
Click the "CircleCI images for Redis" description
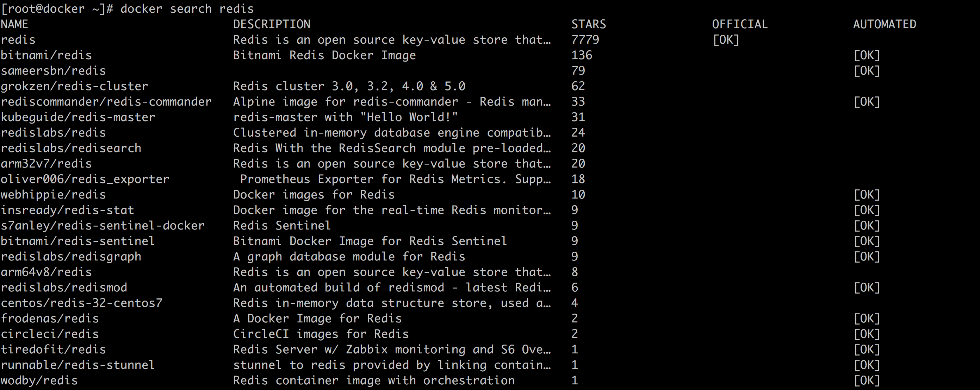(x=321, y=334)
